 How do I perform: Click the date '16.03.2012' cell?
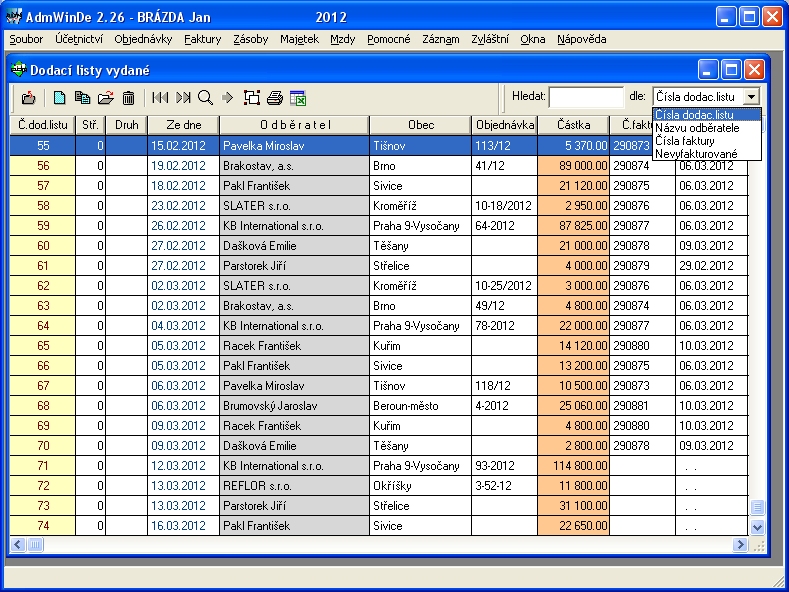pyautogui.click(x=184, y=526)
